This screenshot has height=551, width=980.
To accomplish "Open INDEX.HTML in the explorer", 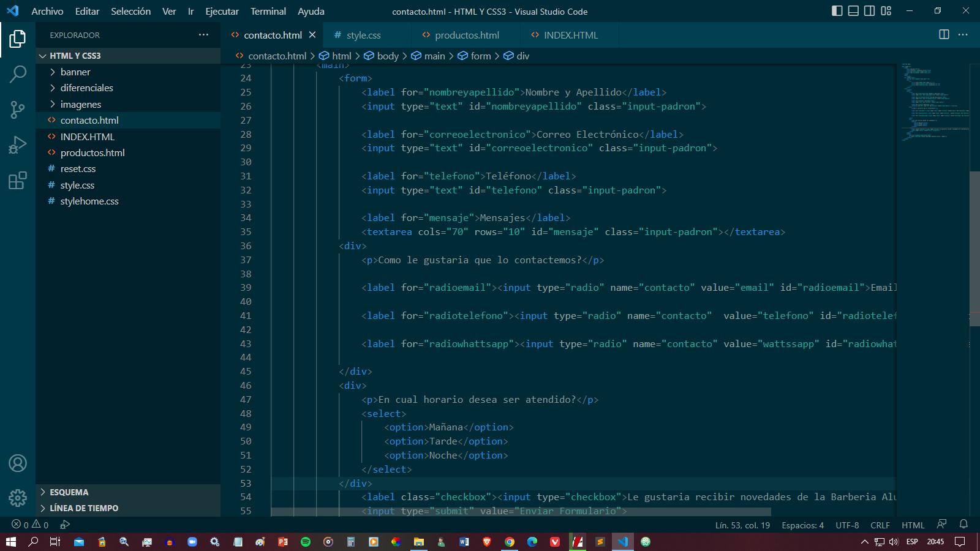I will [x=128, y=137].
